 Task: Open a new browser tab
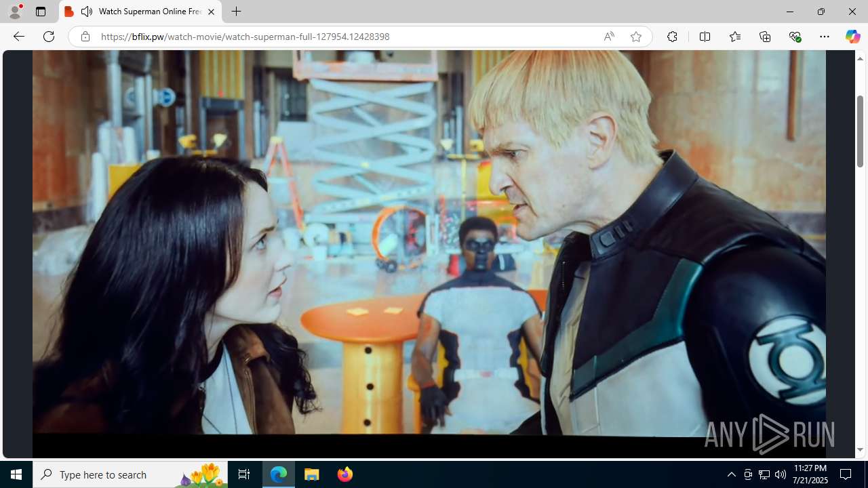click(236, 12)
